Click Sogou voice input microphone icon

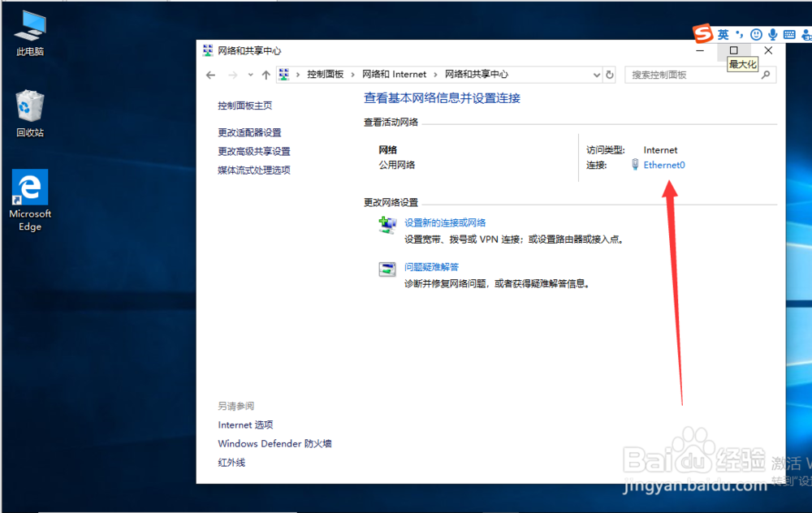point(773,35)
